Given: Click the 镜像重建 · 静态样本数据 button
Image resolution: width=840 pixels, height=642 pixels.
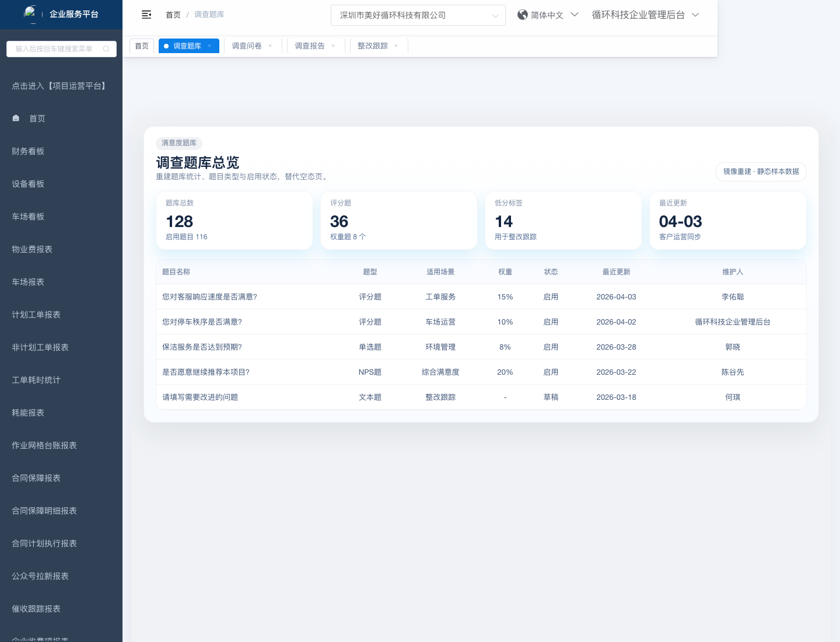Looking at the screenshot, I should pos(761,172).
